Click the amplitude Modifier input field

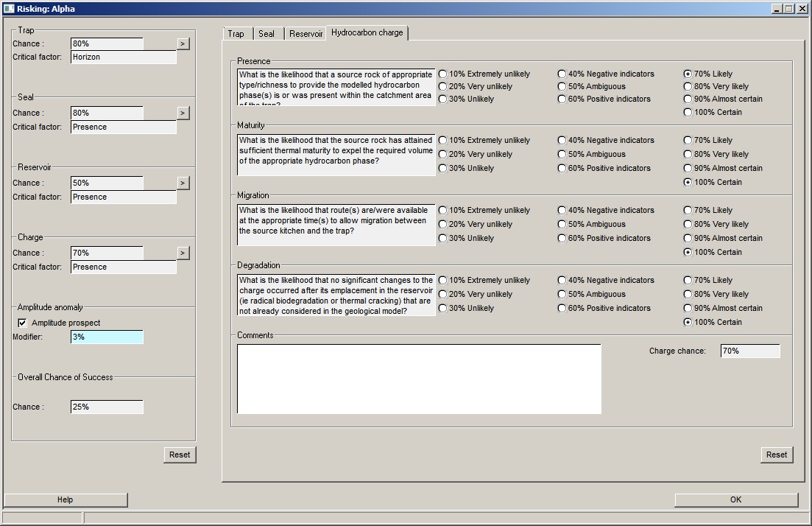click(107, 337)
